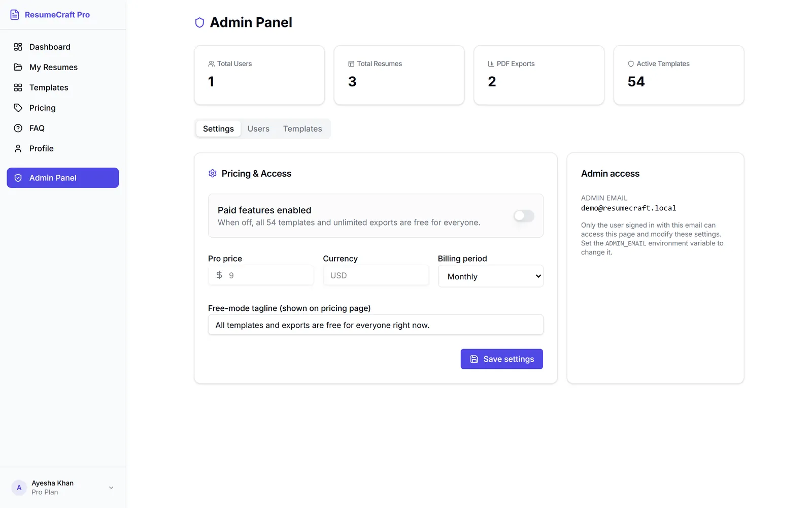
Task: Switch to the Settings tab
Action: pos(218,129)
